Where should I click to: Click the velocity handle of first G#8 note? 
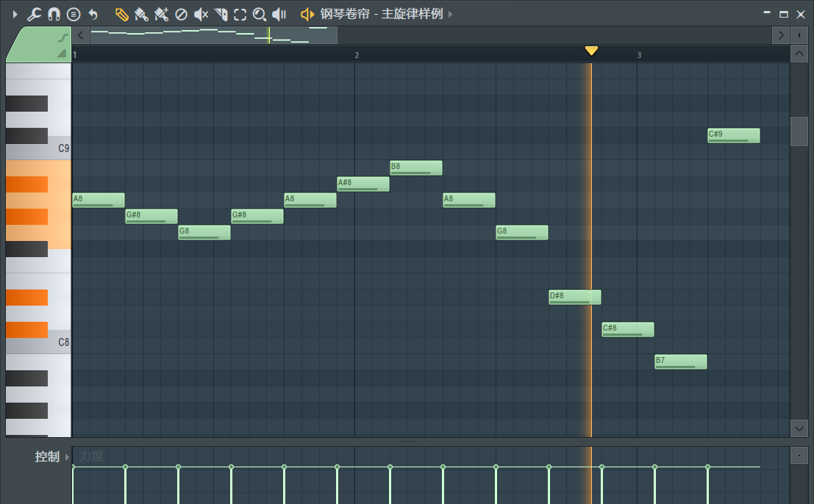(125, 467)
